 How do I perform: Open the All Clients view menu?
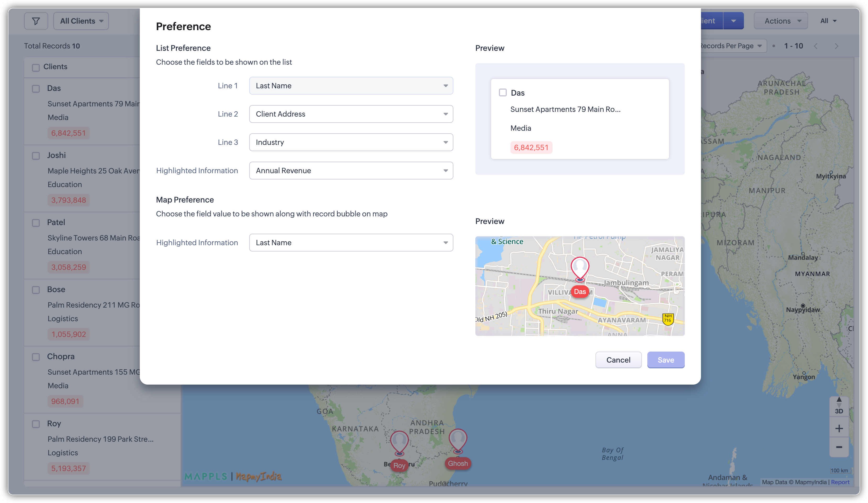pyautogui.click(x=81, y=21)
